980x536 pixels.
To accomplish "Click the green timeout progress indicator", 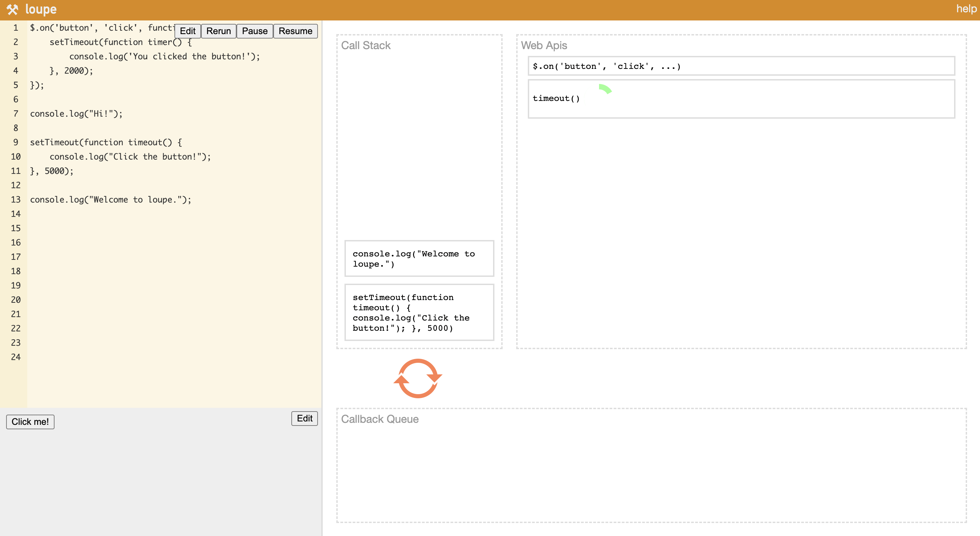I will pos(605,89).
